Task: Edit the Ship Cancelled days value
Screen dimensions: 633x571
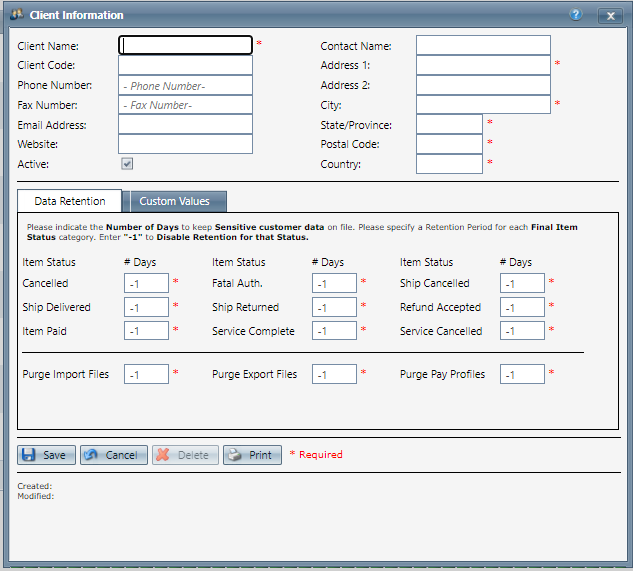Action: click(522, 283)
